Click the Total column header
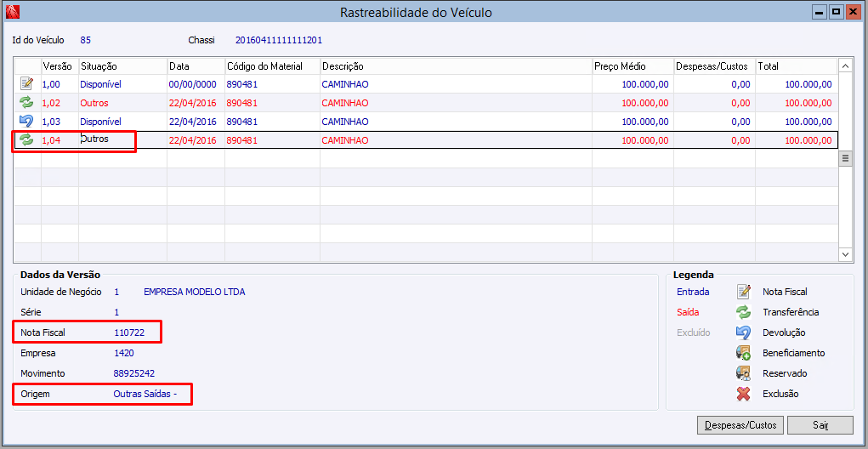 [x=796, y=65]
